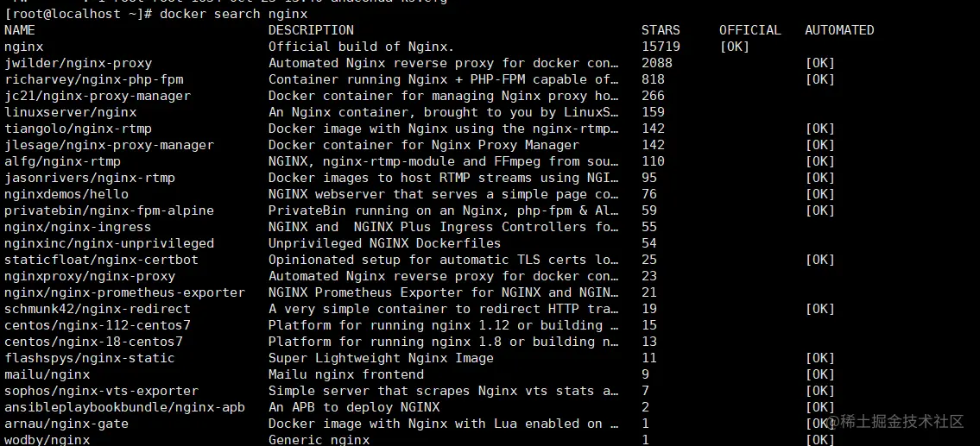This screenshot has width=980, height=446.
Task: Select the nginxinc/nginx-unprivileged image name
Action: pyautogui.click(x=110, y=243)
